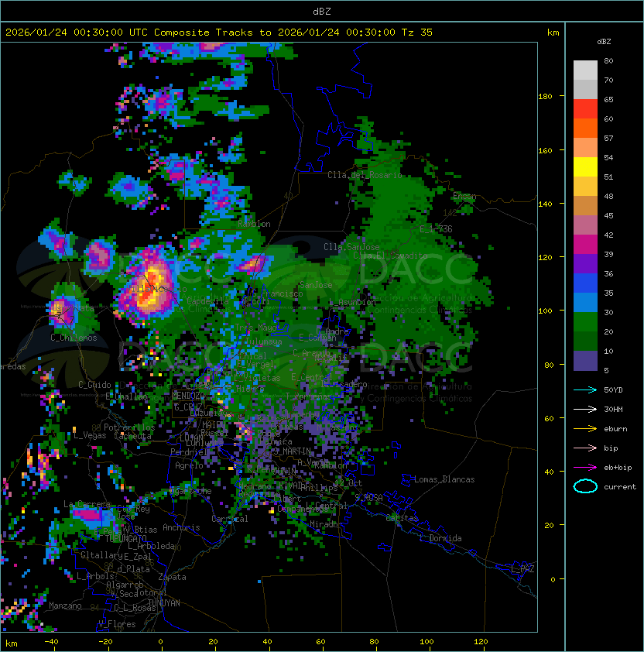Viewport: 644px width, 652px height.
Task: Click the 'Anchoris' map label
Action: point(181,527)
